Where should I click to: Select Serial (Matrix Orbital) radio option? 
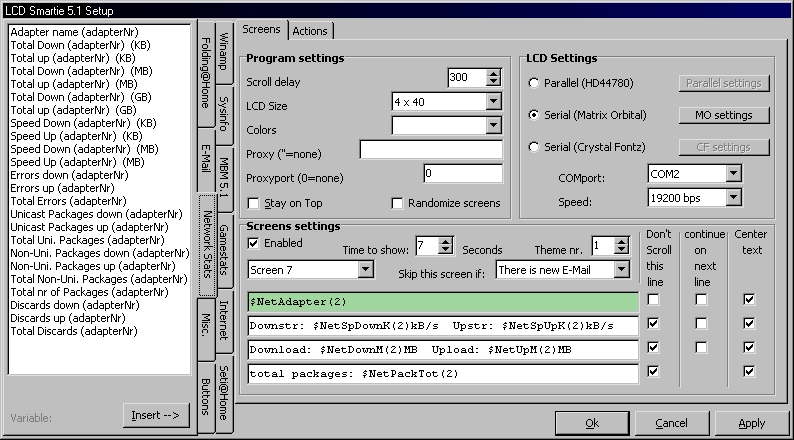pos(534,115)
